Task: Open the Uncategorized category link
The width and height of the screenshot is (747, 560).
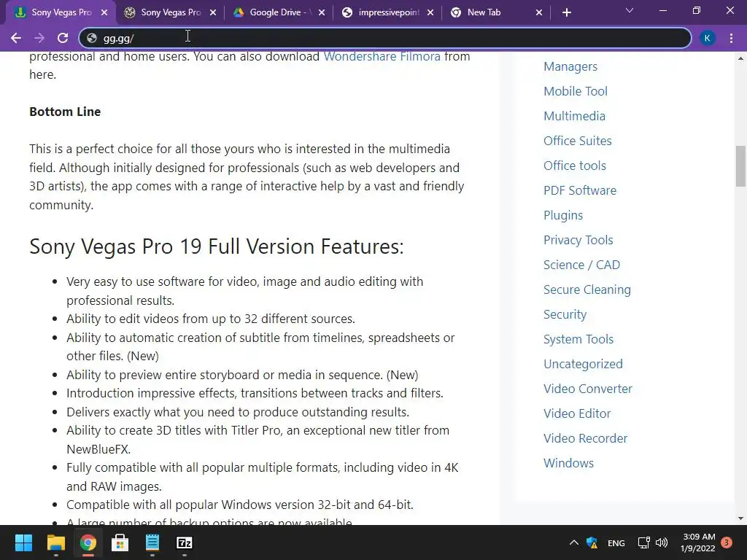Action: coord(583,364)
